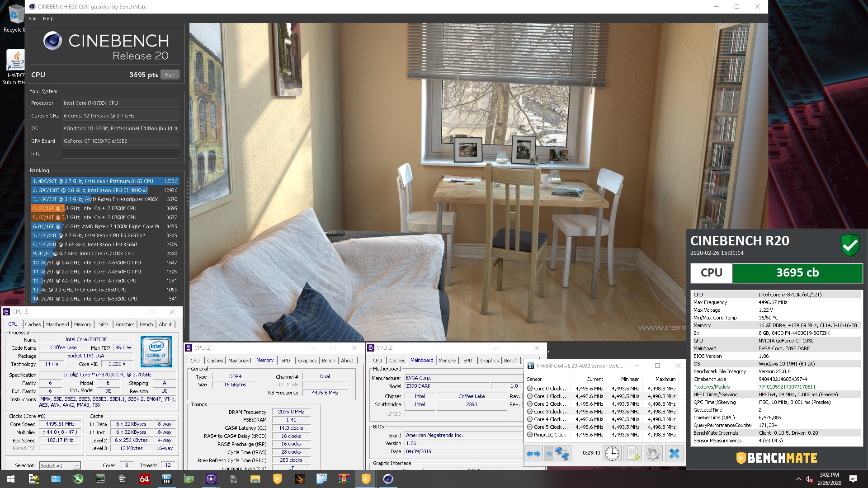Switch to CPU-Z in the taskbar

coord(211,479)
